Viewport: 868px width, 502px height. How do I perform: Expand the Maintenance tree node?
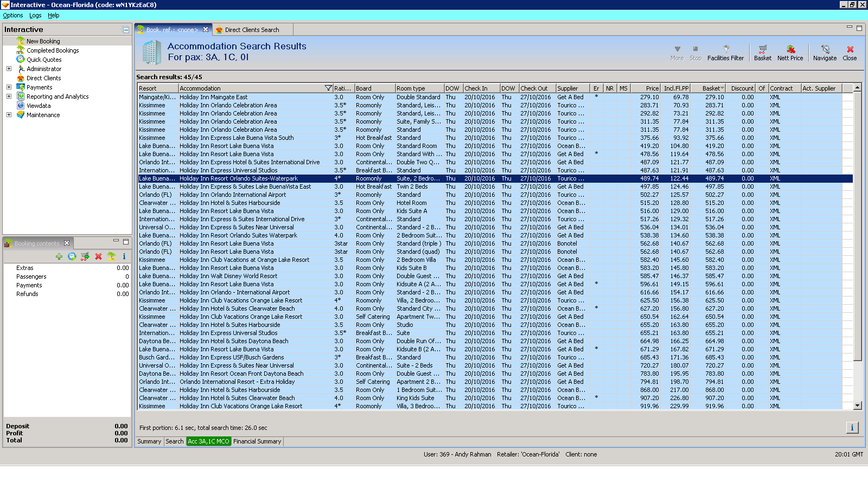9,115
